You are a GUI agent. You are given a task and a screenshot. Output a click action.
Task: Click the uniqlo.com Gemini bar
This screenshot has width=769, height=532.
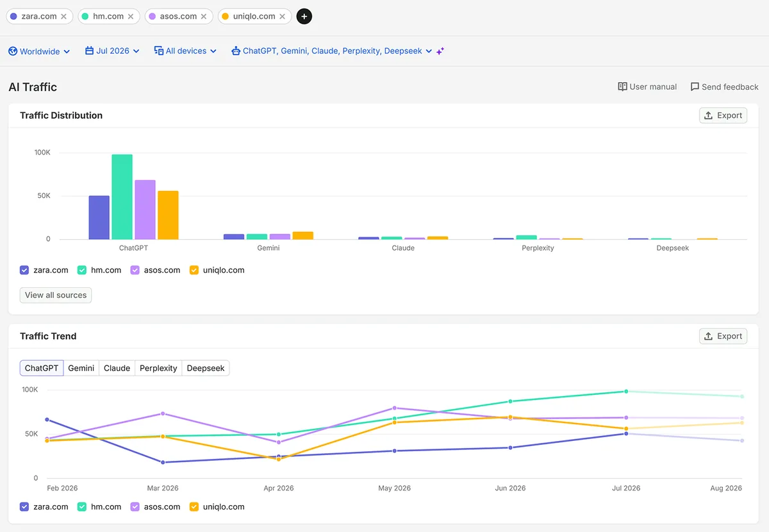click(x=303, y=236)
